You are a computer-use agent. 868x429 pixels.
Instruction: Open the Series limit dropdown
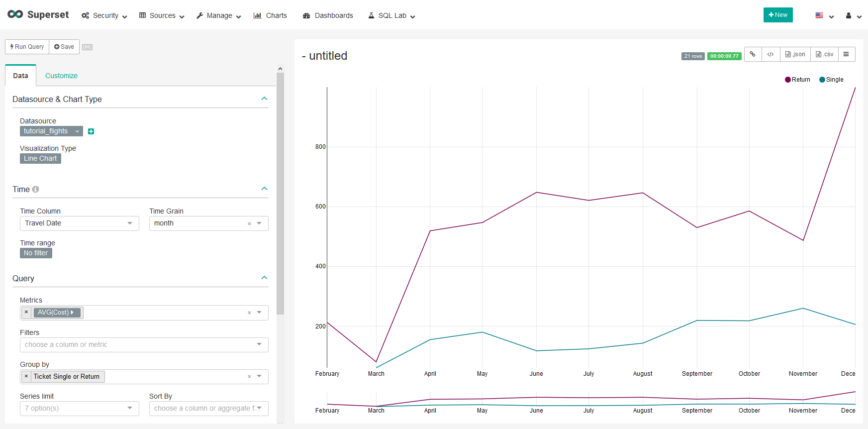80,409
